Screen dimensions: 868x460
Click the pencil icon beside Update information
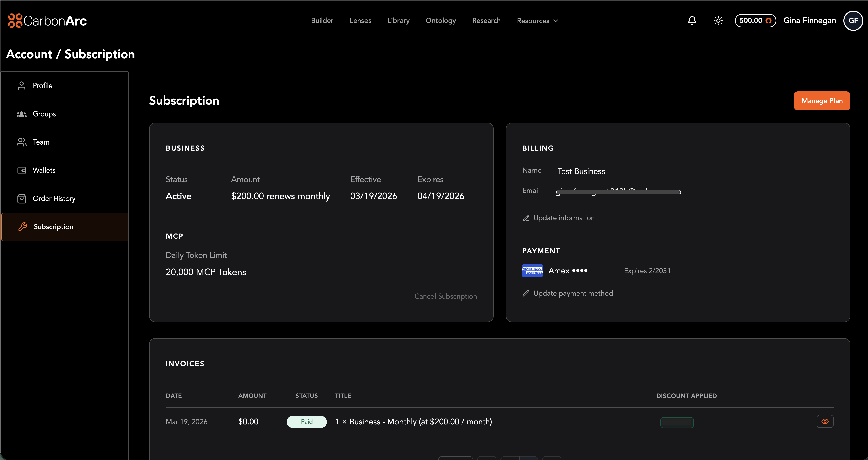pos(526,218)
